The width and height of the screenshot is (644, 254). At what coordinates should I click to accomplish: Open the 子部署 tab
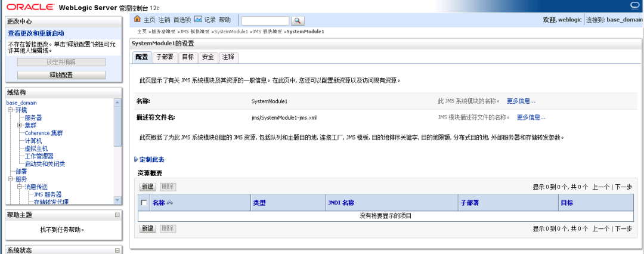click(165, 58)
